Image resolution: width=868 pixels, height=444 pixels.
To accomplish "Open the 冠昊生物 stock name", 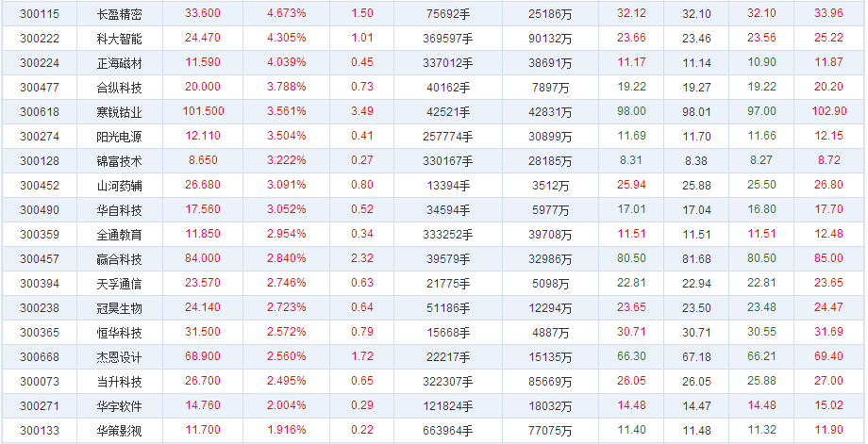I will (119, 308).
